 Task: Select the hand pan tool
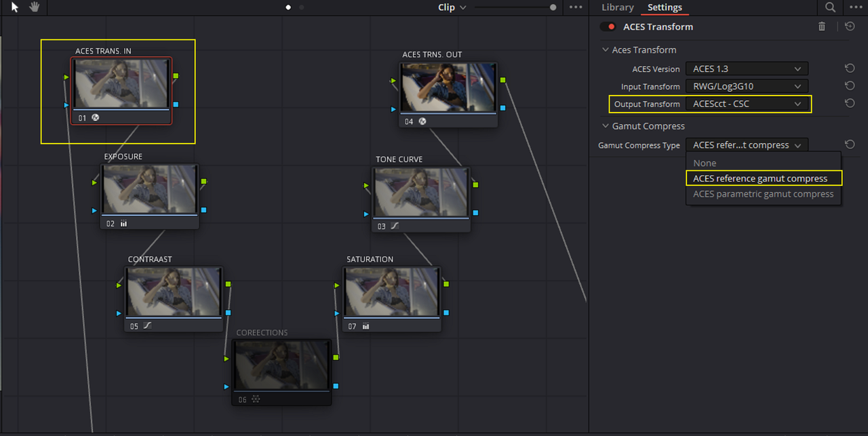click(x=35, y=7)
